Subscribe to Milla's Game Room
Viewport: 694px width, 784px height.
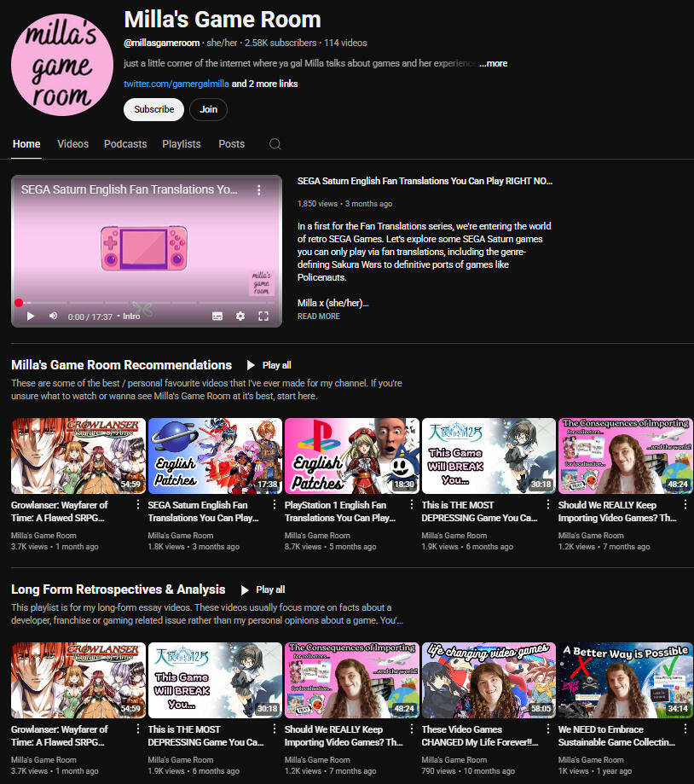click(153, 109)
